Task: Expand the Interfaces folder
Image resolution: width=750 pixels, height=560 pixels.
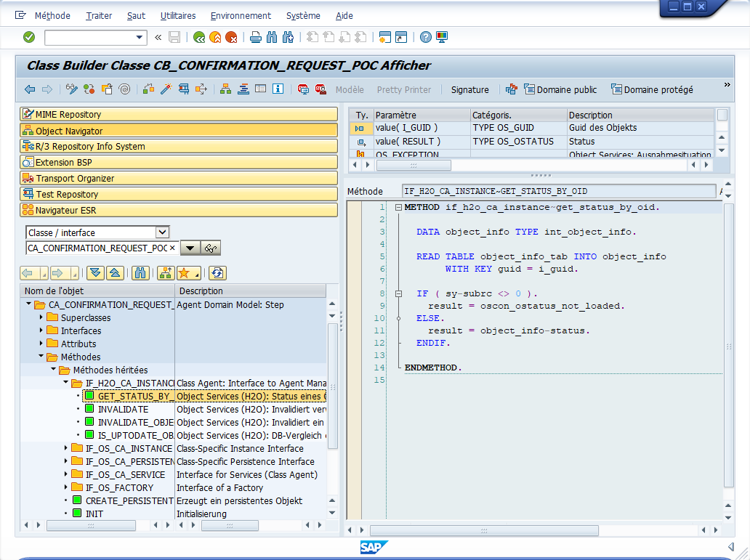Action: 41,330
